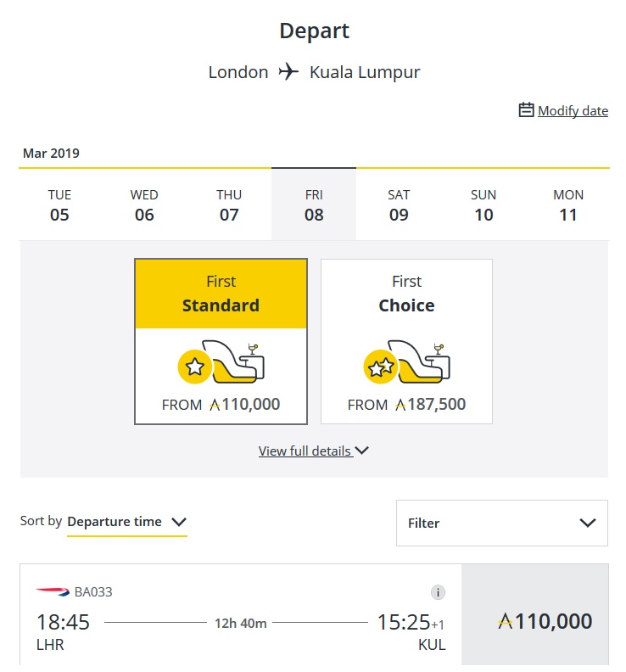Viewport: 626px width, 672px height.
Task: Expand View full details
Action: point(314,451)
